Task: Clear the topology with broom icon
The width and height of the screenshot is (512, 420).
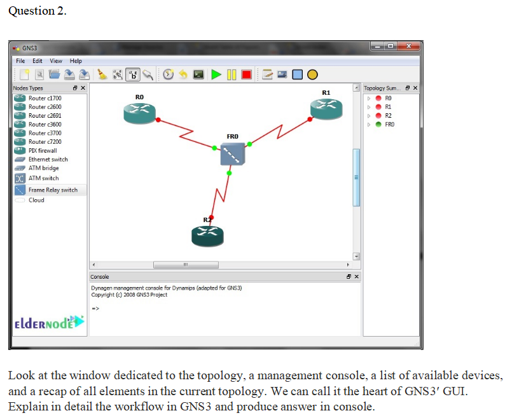Action: click(x=102, y=75)
